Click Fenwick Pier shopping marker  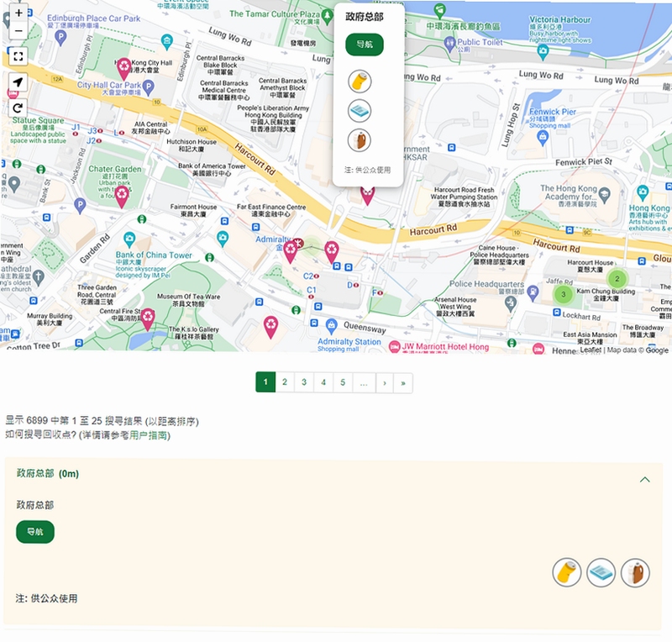[x=543, y=137]
